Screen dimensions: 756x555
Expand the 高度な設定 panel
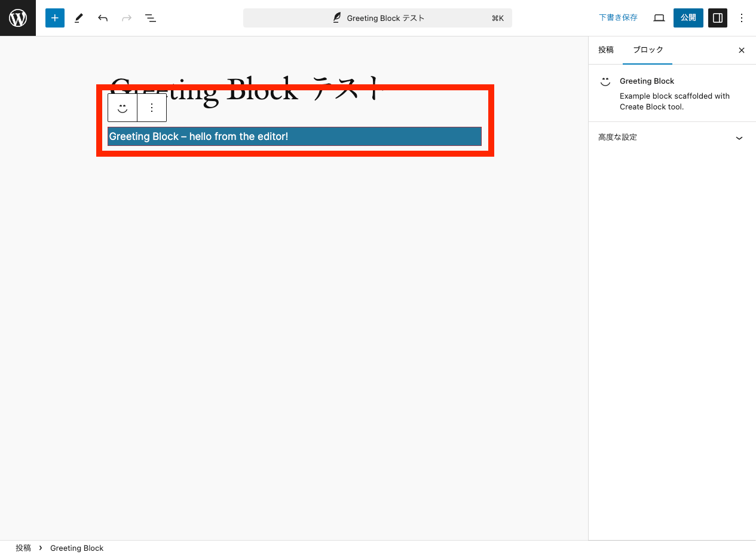click(672, 137)
